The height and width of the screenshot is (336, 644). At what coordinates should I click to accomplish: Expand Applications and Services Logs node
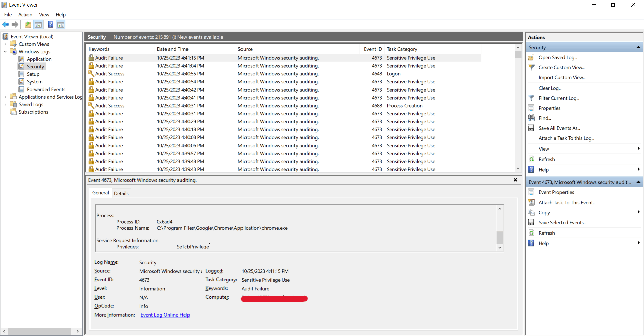pos(5,97)
